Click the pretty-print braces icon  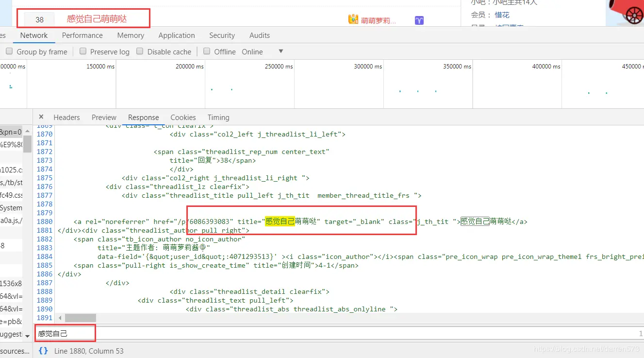pyautogui.click(x=43, y=351)
